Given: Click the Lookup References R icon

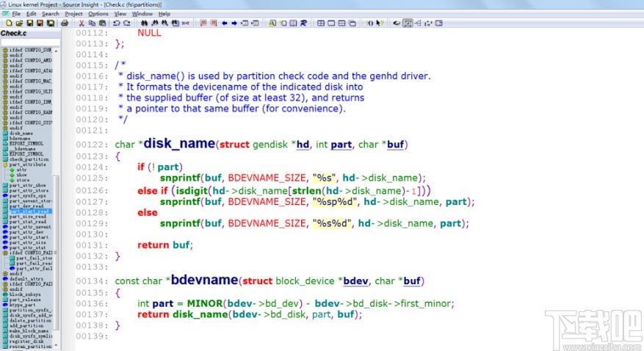Looking at the screenshot, I should point(303,23).
